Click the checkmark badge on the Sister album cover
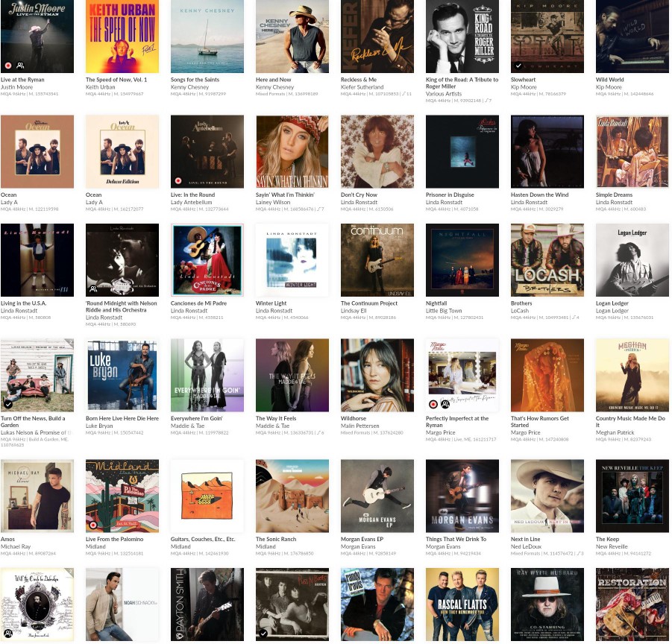Viewport: 672px width, 644px height. (x=263, y=634)
